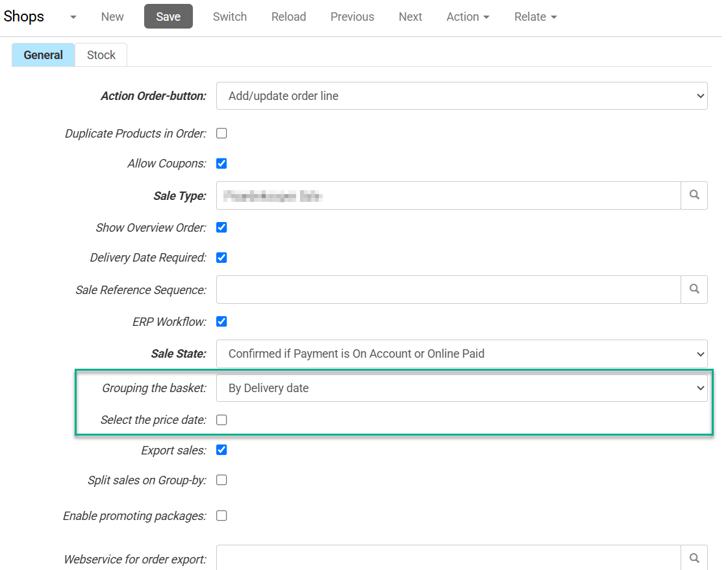The width and height of the screenshot is (728, 570).
Task: Open the Sale State dropdown
Action: click(x=461, y=354)
